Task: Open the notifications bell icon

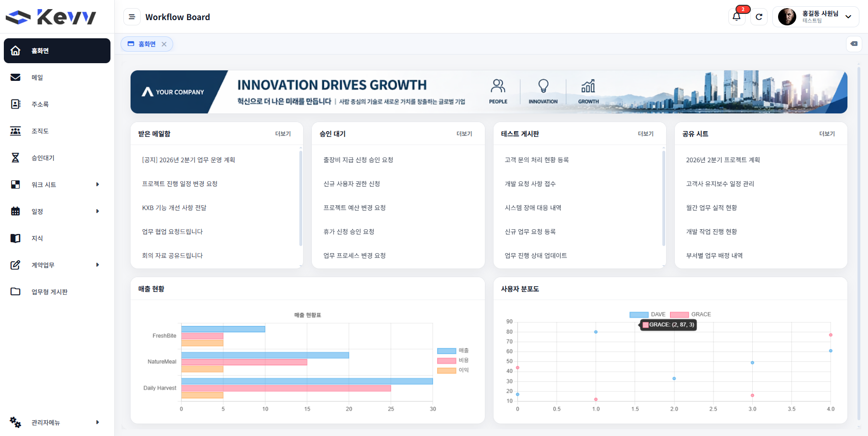Action: tap(736, 17)
